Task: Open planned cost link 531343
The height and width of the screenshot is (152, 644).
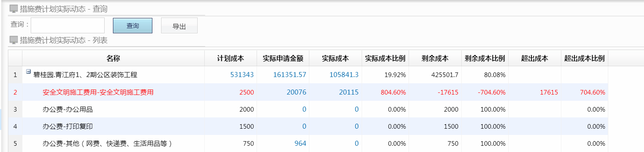Action: [x=242, y=75]
